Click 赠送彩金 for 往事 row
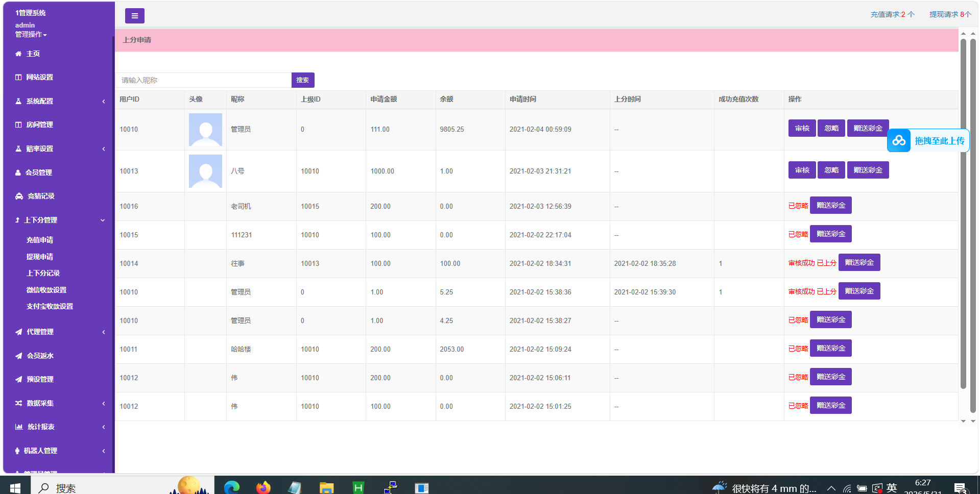This screenshot has height=494, width=980. coord(859,262)
